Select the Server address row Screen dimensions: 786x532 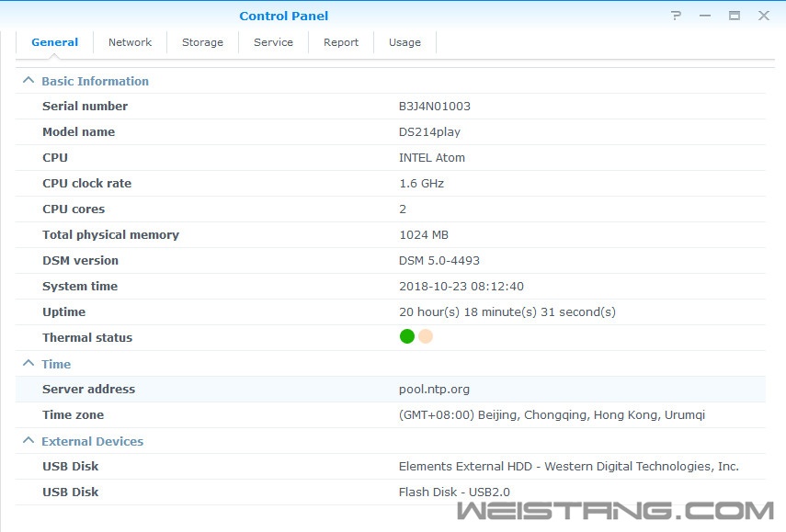coord(390,389)
